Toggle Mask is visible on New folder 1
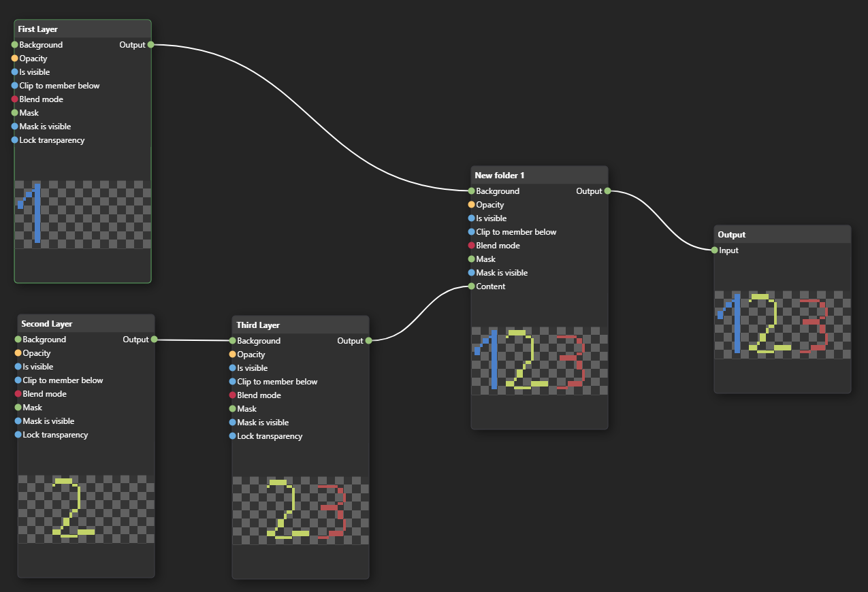Viewport: 868px width, 592px height. tap(470, 272)
